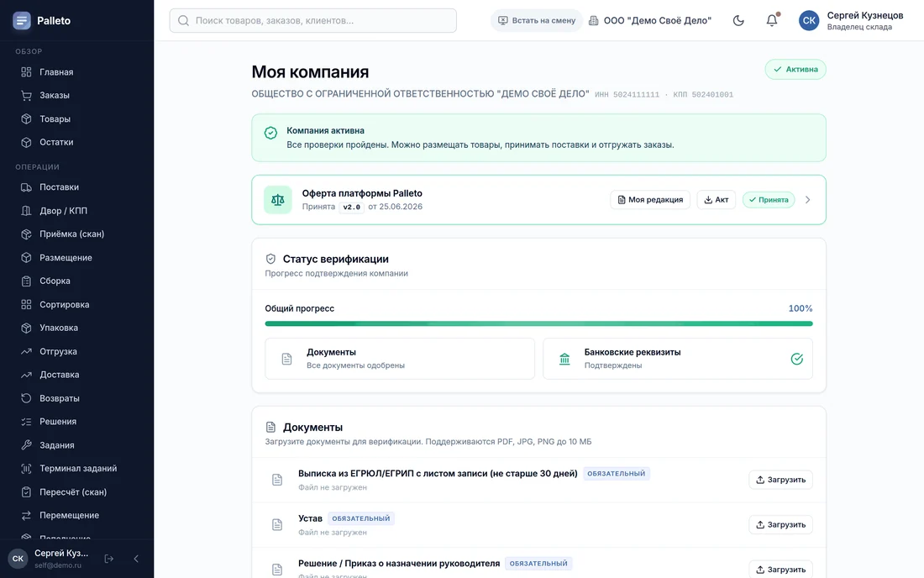Click the self@demo.ru email in the sidebar
Screen dimensions: 924x578
(x=58, y=565)
